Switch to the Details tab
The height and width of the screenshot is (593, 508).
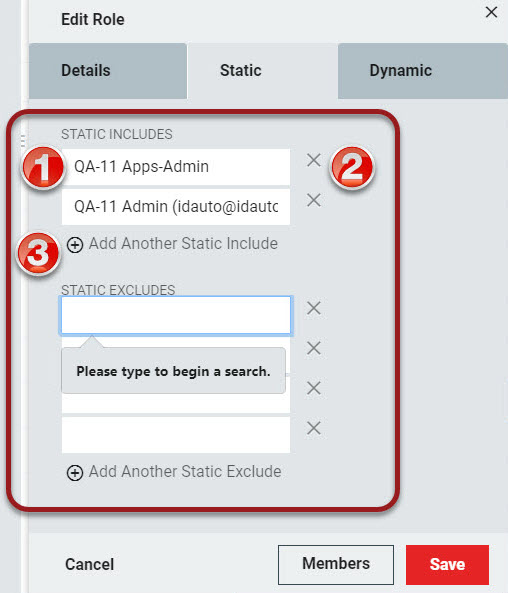pos(108,71)
